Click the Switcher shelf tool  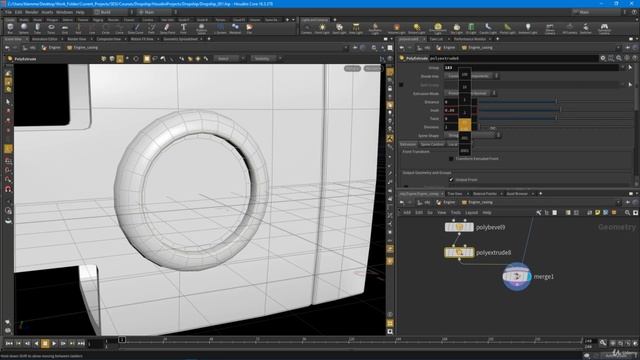586,29
